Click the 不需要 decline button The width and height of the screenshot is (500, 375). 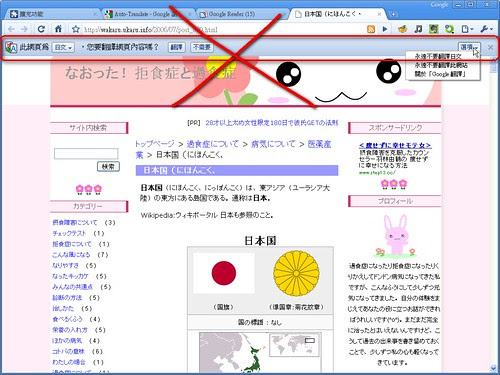[x=202, y=47]
